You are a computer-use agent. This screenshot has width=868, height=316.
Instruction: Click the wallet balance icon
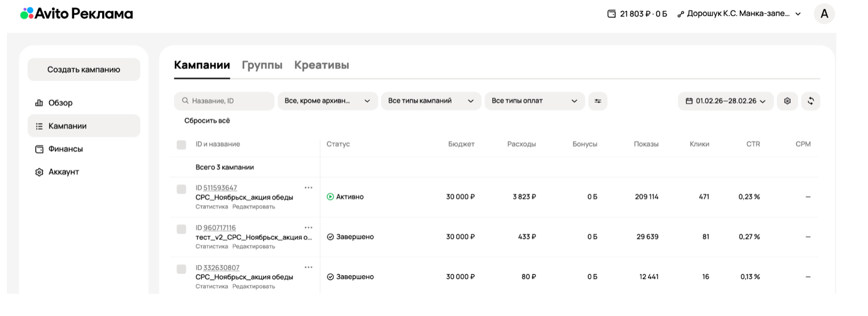coord(612,14)
